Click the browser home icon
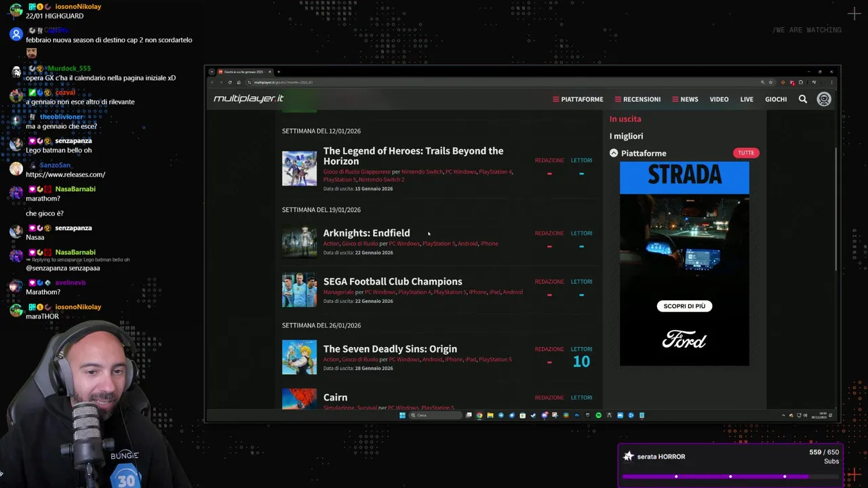868x488 pixels. tap(239, 82)
